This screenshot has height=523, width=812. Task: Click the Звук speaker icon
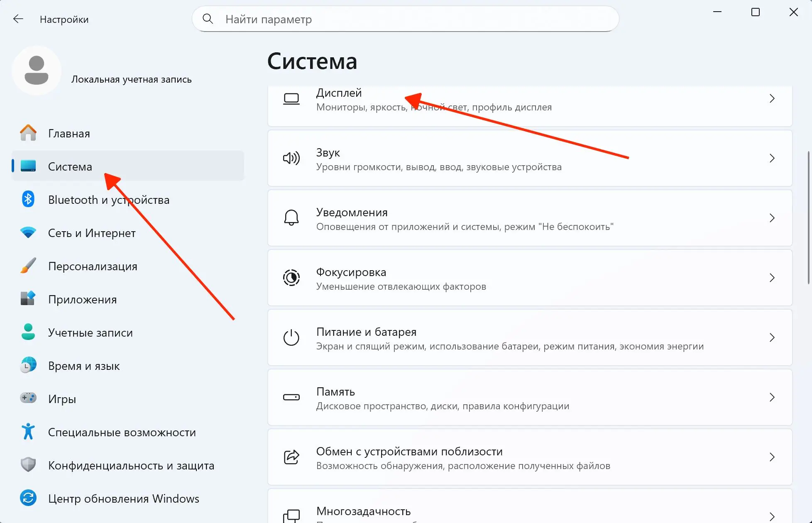click(x=291, y=158)
